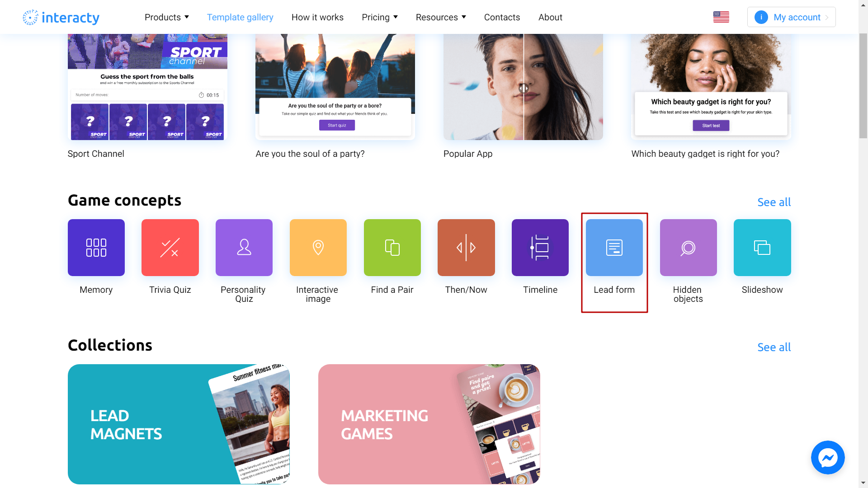The width and height of the screenshot is (868, 488).
Task: Select the Then/Now game concept icon
Action: coord(466,247)
